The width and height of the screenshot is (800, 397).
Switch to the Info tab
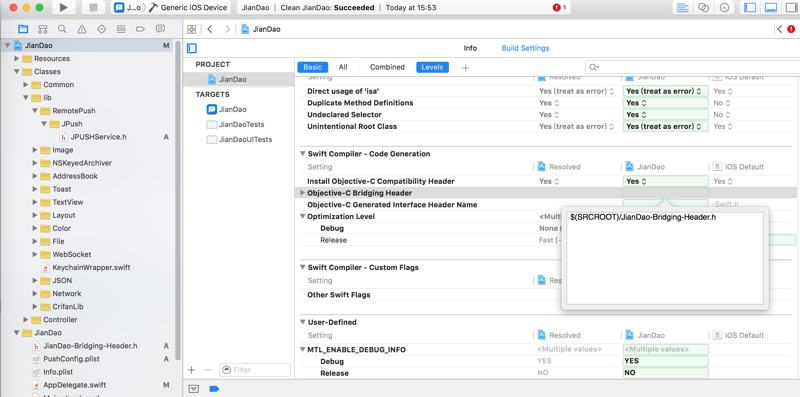pos(470,48)
